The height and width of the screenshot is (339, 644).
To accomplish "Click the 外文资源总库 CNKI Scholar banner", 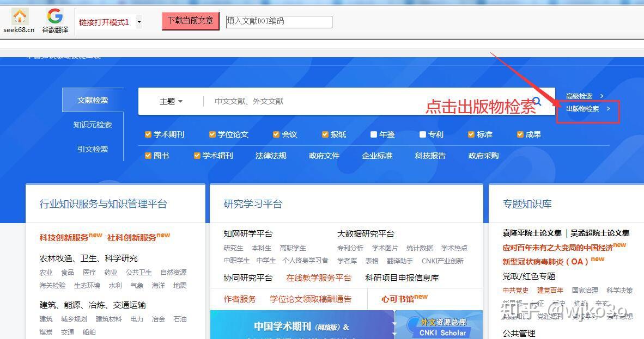I will [440, 325].
